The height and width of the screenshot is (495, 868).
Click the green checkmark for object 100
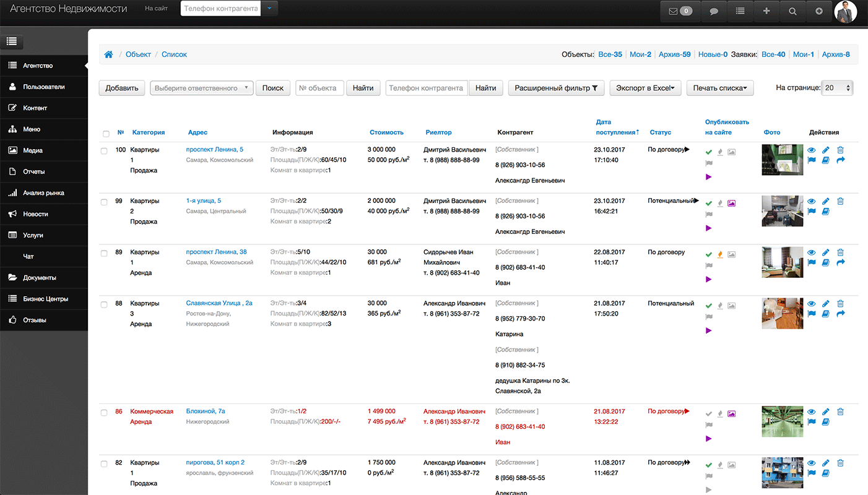tap(709, 152)
